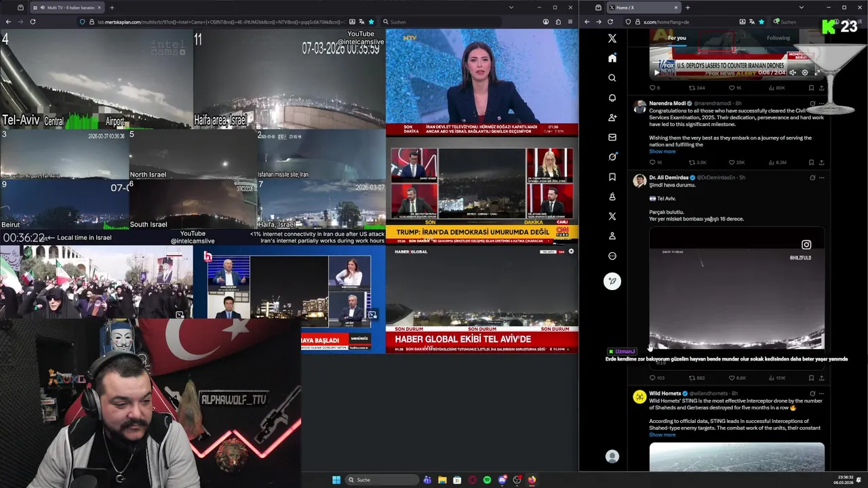868x488 pixels.
Task: Open Grok icon in X sidebar
Action: click(x=612, y=157)
